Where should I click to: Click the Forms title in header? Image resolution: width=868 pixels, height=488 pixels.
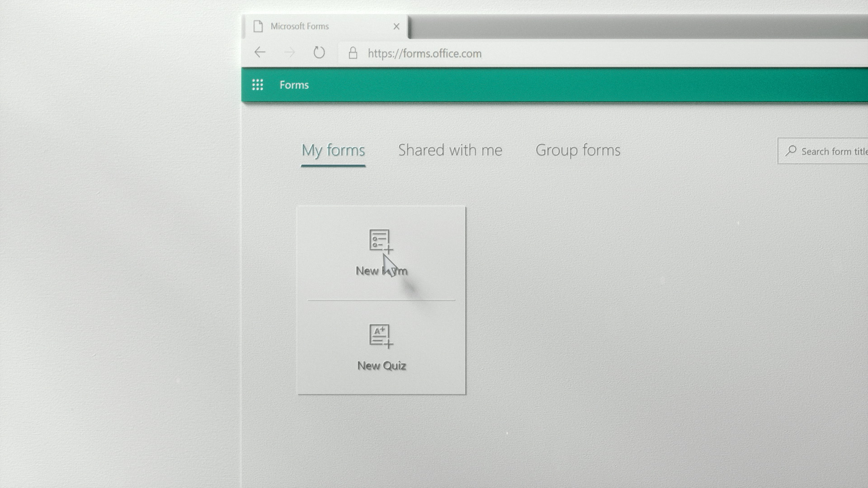[294, 85]
